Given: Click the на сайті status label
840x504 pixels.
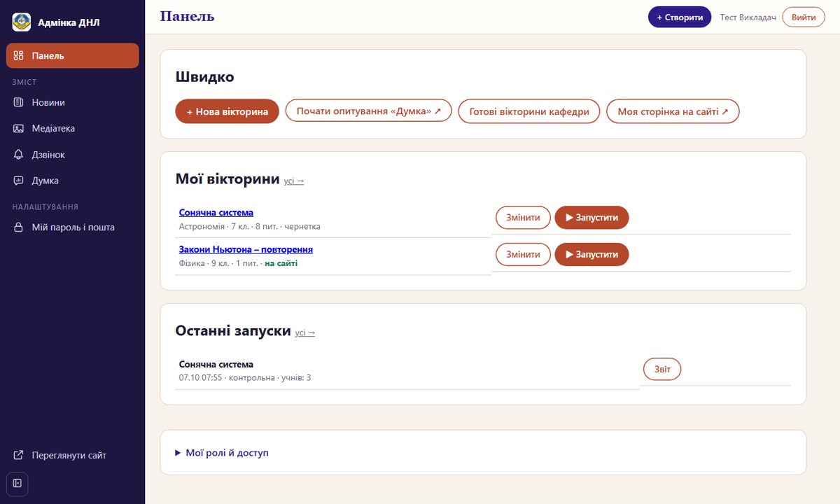Looking at the screenshot, I should click(x=281, y=264).
